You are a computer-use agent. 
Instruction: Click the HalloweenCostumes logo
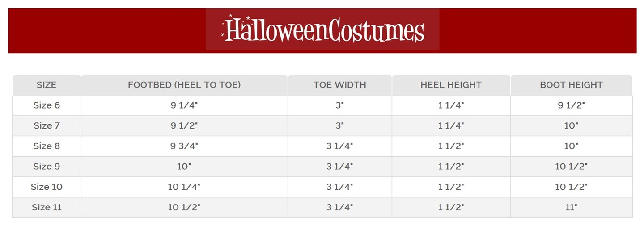(323, 30)
